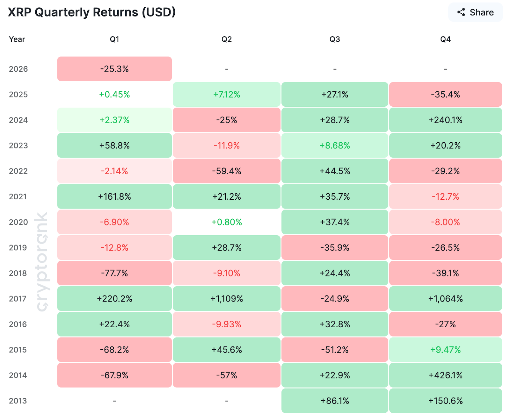Image resolution: width=510 pixels, height=420 pixels.
Task: Click the +161.8% cell for 2021 Q1
Action: [114, 196]
